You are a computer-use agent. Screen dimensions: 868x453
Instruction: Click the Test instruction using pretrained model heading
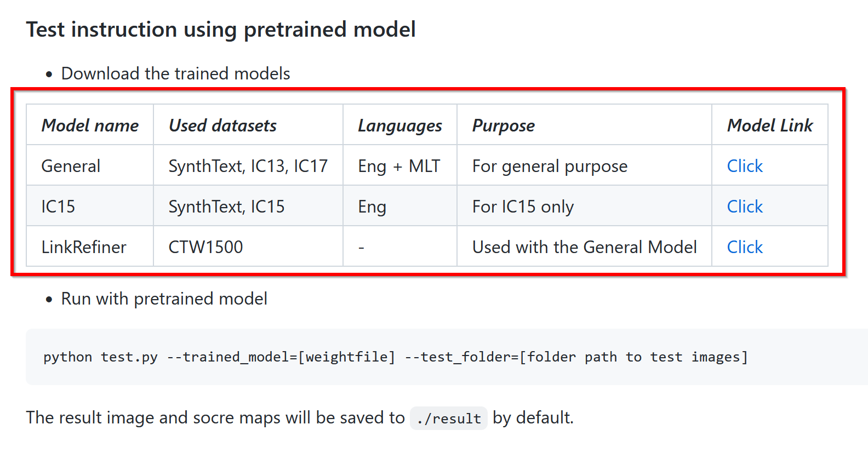click(221, 30)
